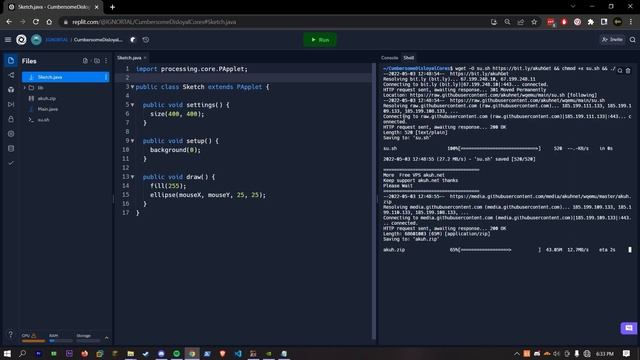Collapse the draw() fold arrow on line 13
This screenshot has width=640, height=360.
[x=132, y=177]
